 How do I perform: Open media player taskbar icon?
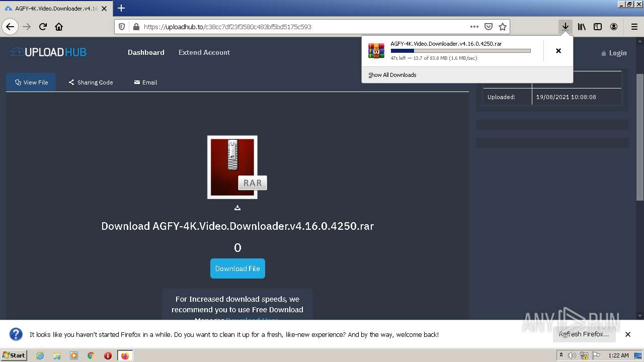[74, 355]
